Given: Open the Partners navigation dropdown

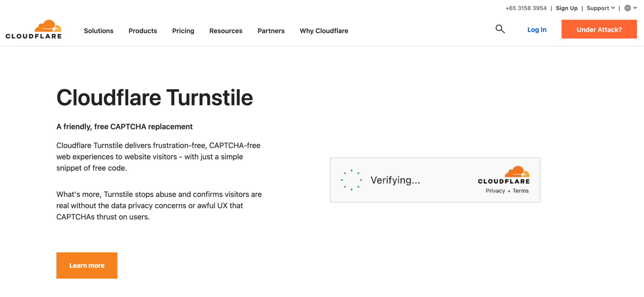Looking at the screenshot, I should (x=271, y=31).
